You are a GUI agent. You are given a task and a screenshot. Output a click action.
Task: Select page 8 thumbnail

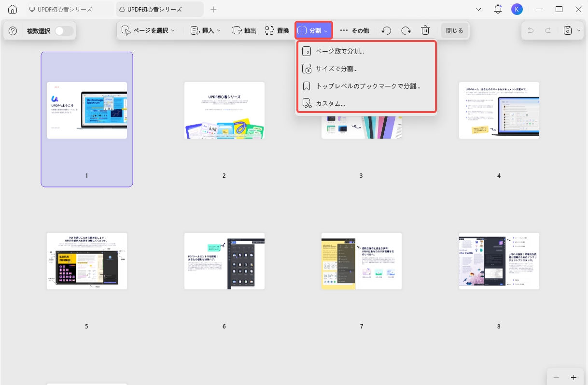point(499,261)
